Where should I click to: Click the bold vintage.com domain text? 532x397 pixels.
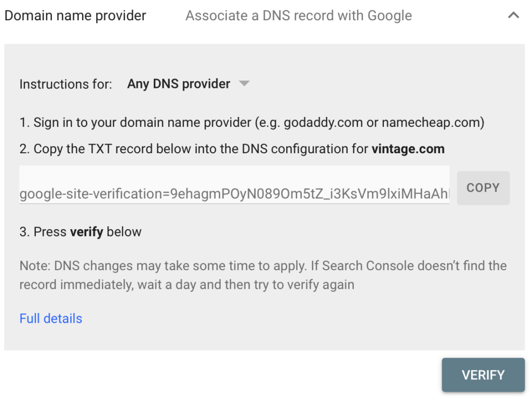coord(408,149)
